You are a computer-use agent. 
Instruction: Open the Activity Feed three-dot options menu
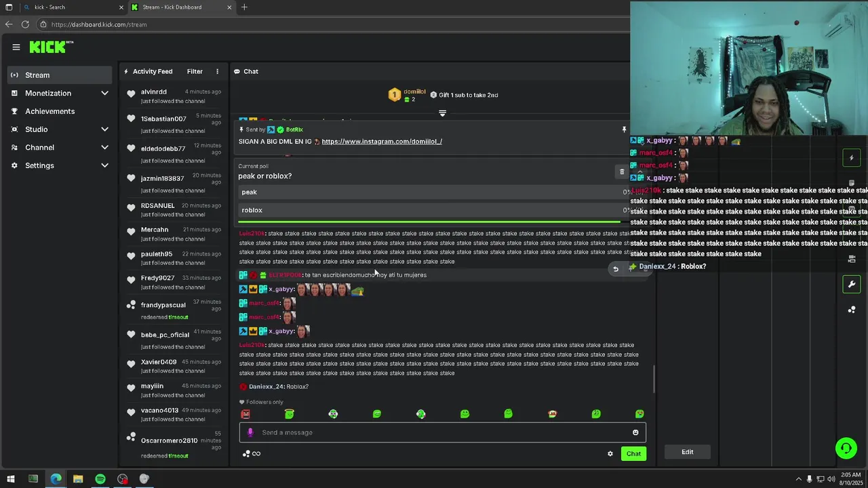217,71
